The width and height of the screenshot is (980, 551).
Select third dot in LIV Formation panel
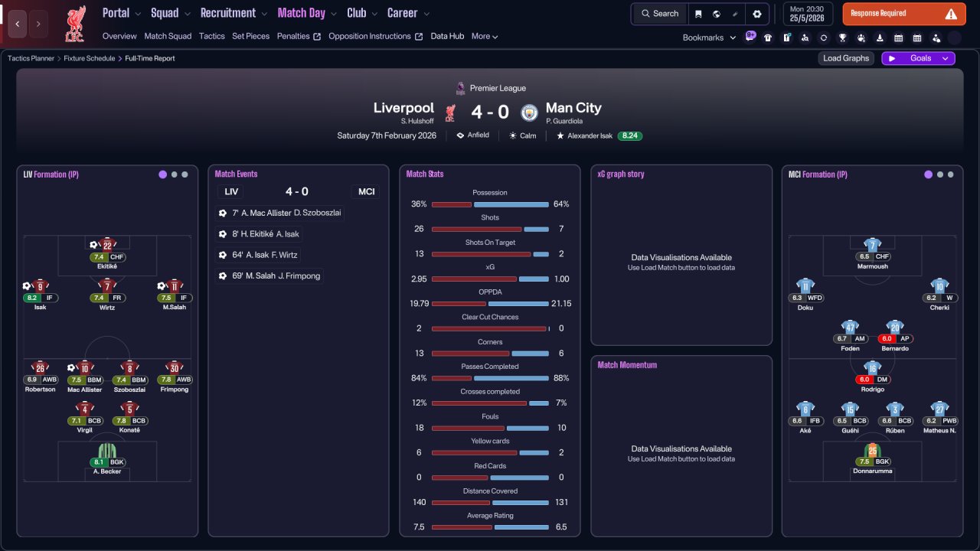point(185,174)
